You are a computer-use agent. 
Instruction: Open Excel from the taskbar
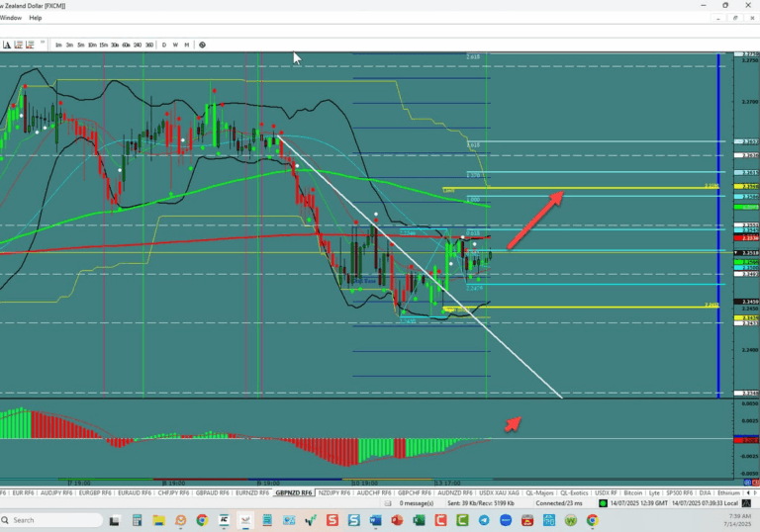click(x=419, y=520)
